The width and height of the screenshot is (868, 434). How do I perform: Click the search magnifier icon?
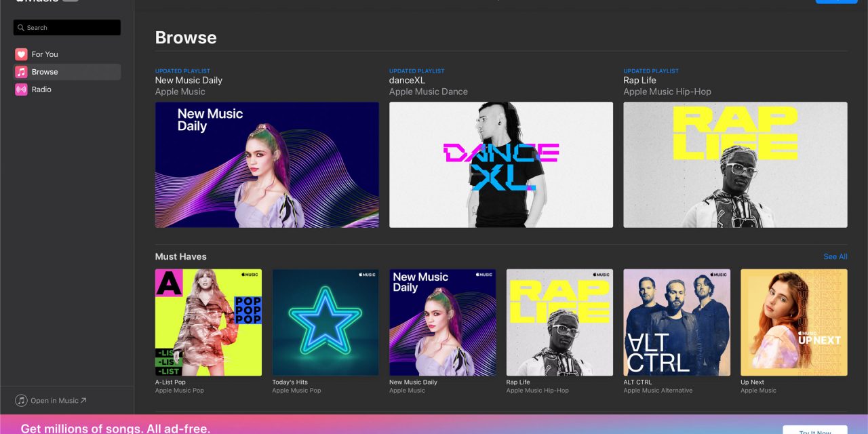pyautogui.click(x=22, y=28)
